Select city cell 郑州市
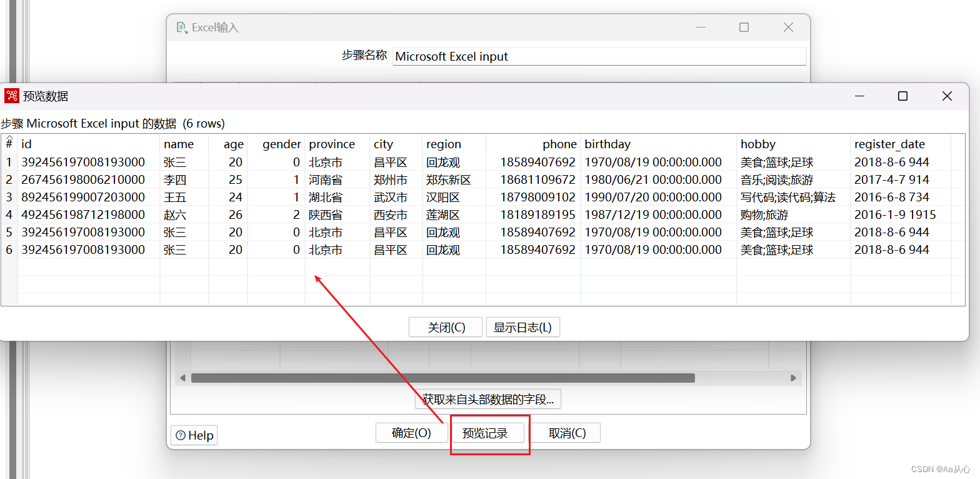Viewport: 980px width, 479px height. [396, 179]
